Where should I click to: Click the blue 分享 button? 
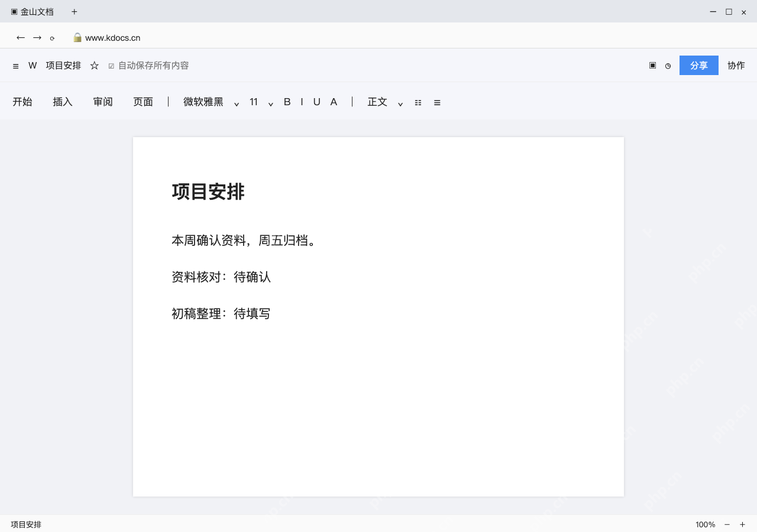click(x=699, y=66)
